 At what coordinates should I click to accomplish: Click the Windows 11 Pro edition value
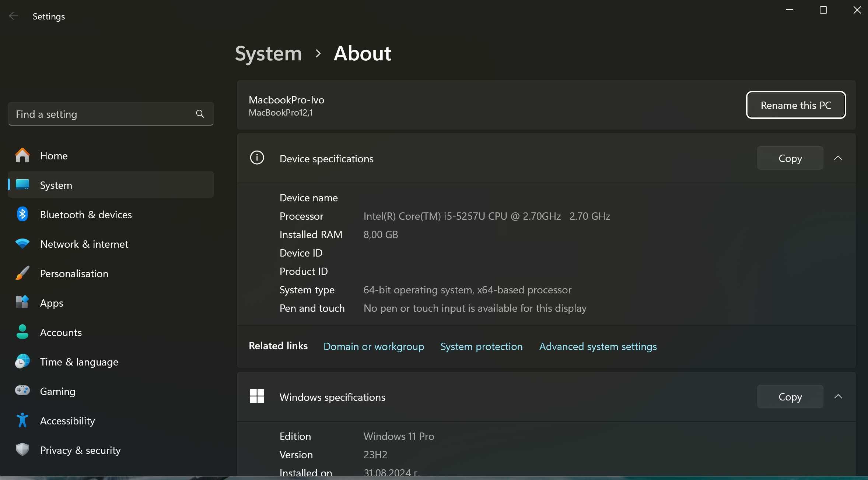[399, 436]
